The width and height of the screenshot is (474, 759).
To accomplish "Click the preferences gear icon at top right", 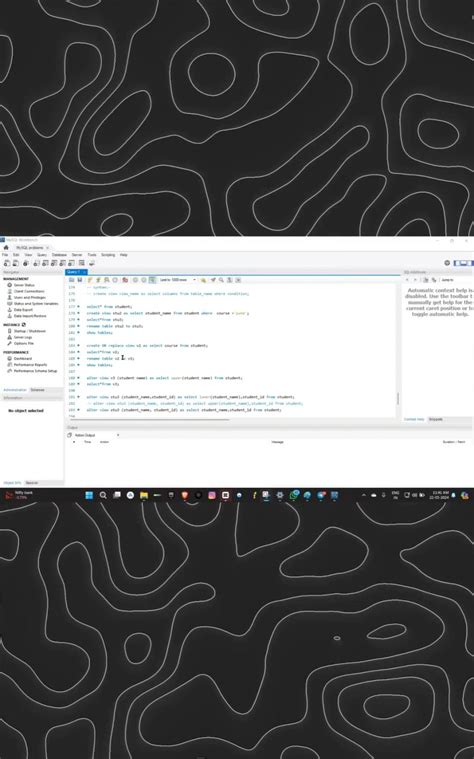I will 447,263.
